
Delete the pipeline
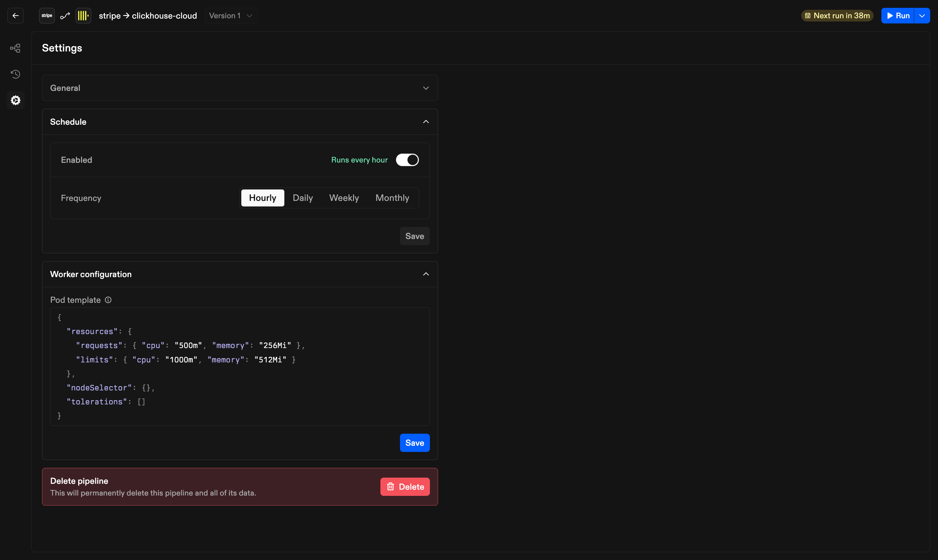405,486
